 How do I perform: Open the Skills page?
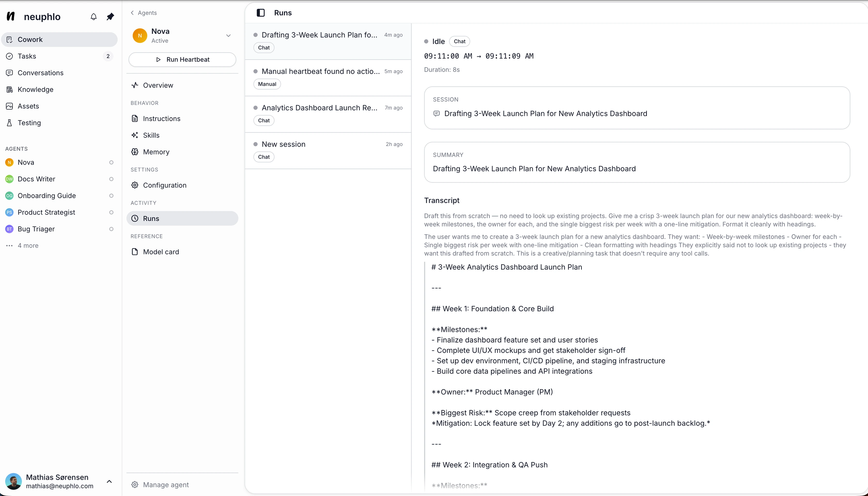click(182, 136)
